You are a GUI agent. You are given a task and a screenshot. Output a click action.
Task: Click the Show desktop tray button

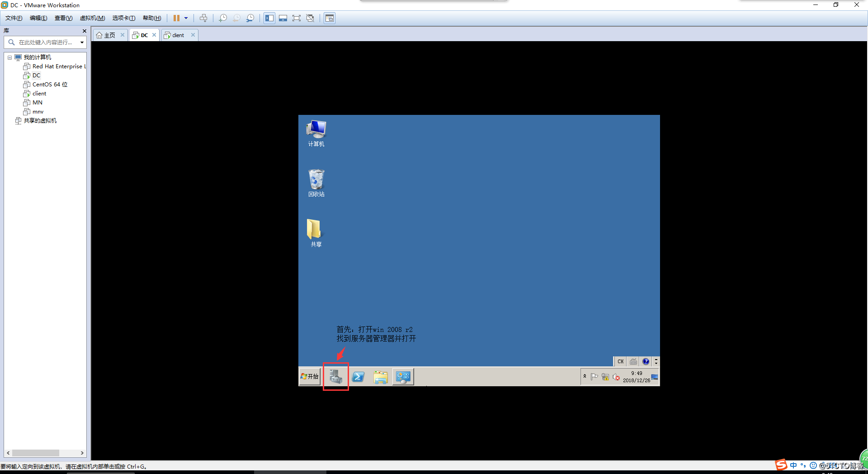coord(655,377)
